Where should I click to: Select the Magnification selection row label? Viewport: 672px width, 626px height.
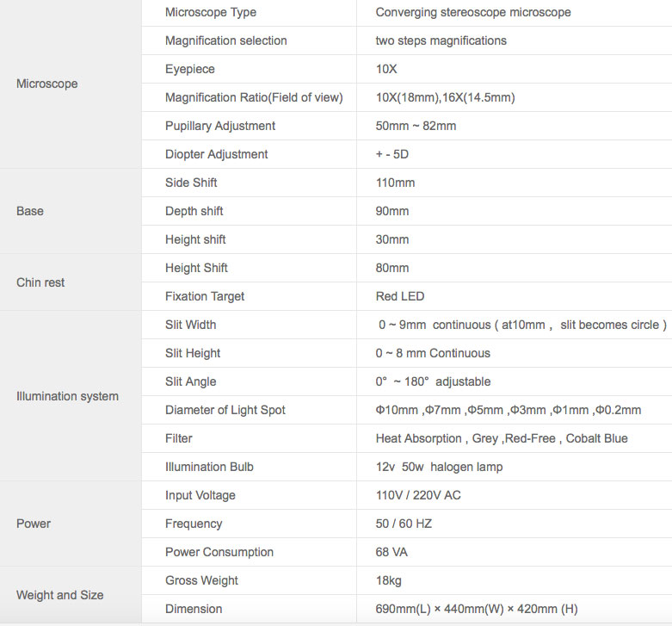(226, 40)
